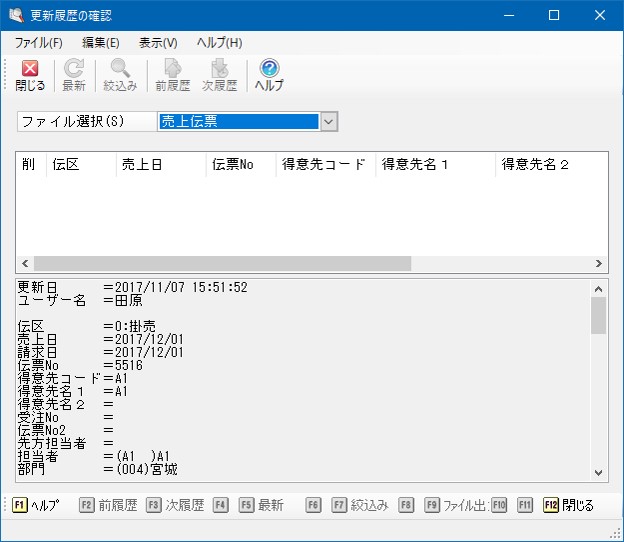Select the 売上伝票 combo box field
Screen dimensions: 624x542
point(238,122)
